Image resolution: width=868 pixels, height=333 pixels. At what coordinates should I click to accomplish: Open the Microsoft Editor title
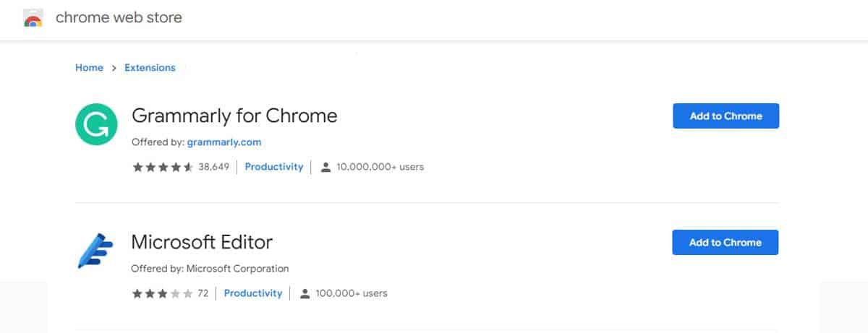click(202, 242)
